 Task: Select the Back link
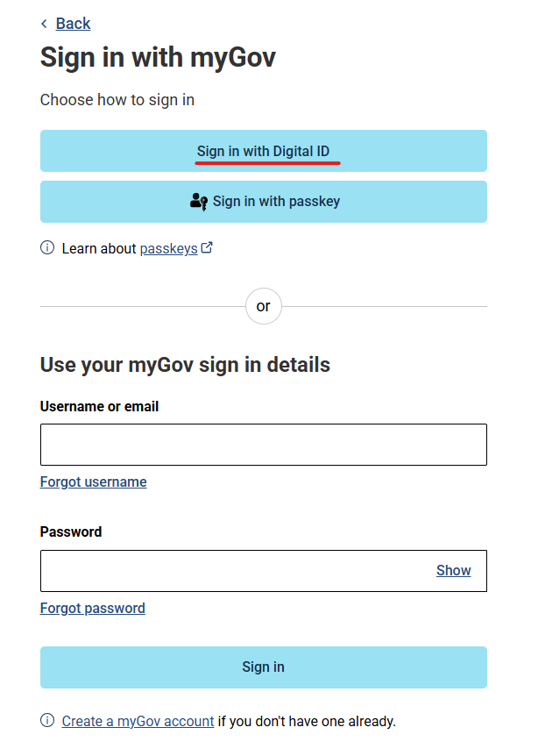[x=74, y=23]
